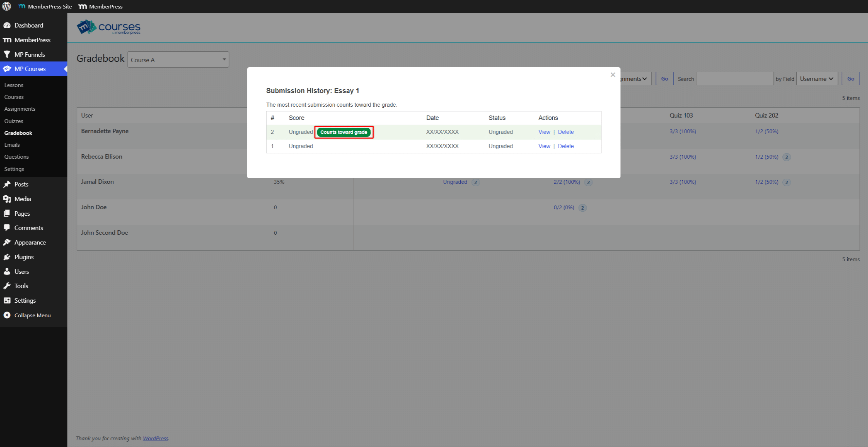
Task: Open the Tools wrench icon
Action: 7,286
